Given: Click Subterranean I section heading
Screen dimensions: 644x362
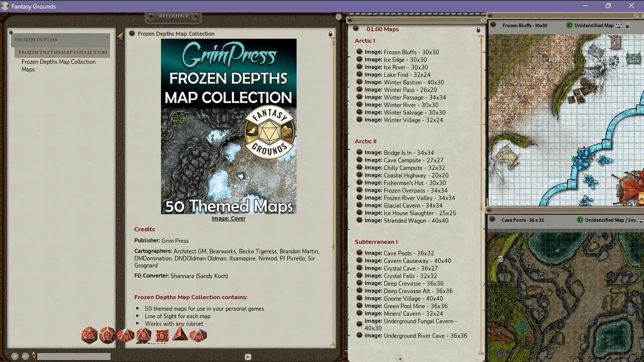Looking at the screenshot, I should pos(376,242).
